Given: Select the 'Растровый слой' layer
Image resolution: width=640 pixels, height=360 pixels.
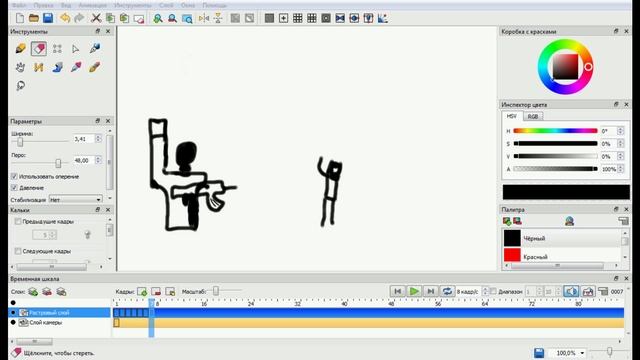Looking at the screenshot, I should [x=60, y=313].
